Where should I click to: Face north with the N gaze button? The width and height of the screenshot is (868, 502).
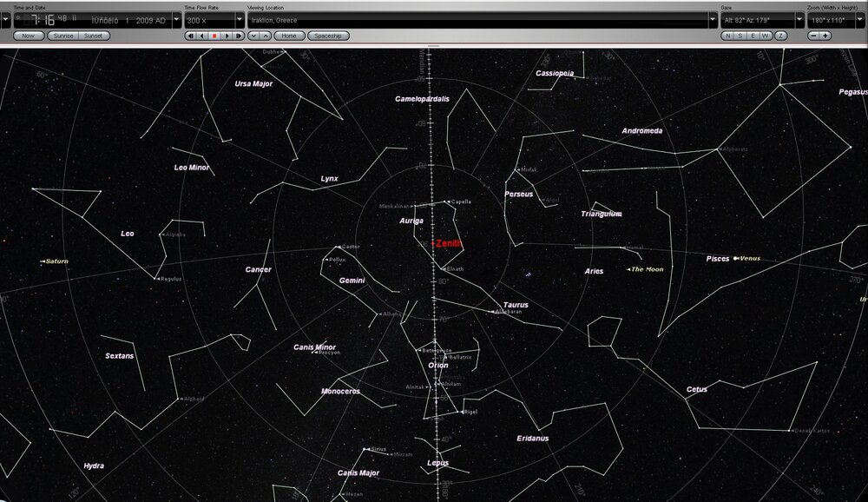727,36
